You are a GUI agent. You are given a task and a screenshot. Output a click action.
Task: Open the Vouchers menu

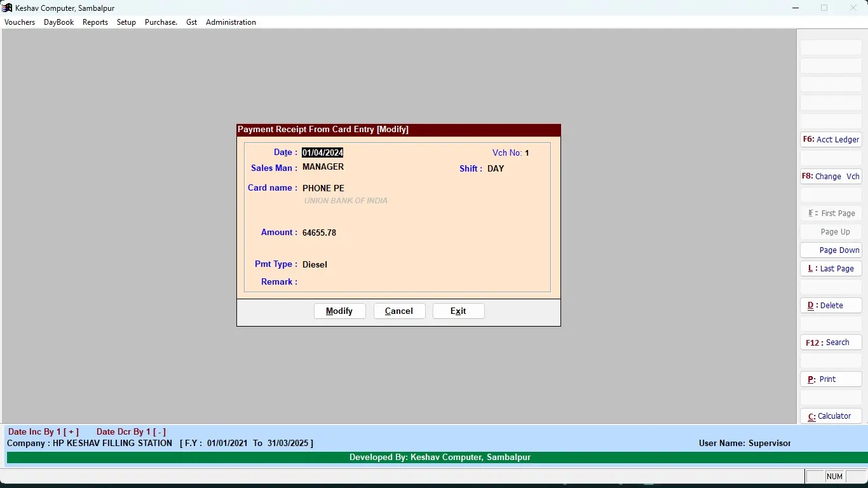(x=20, y=22)
